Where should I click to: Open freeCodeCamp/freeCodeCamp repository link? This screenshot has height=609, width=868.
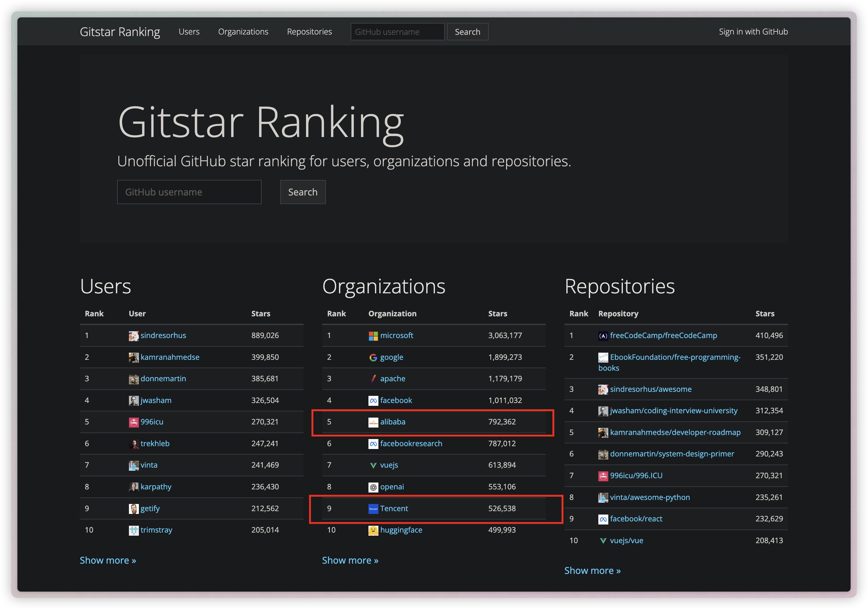664,336
